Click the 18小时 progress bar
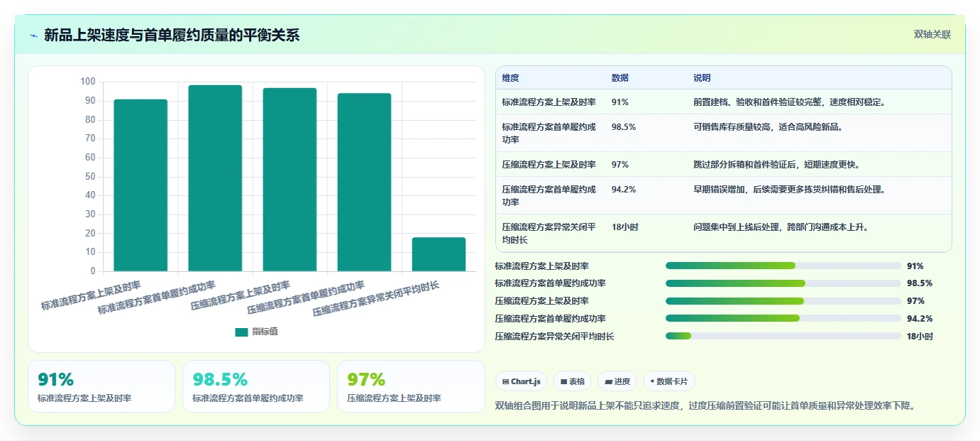The image size is (980, 441). point(783,336)
